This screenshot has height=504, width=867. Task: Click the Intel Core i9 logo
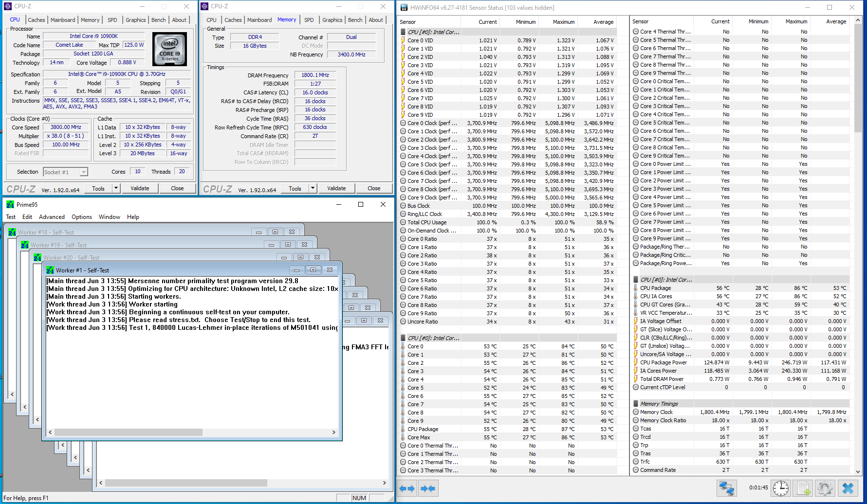point(169,49)
